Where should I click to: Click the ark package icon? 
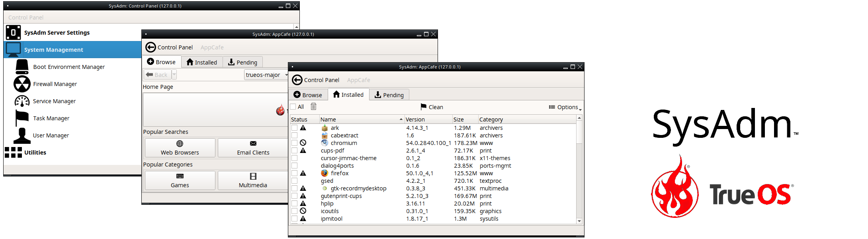pyautogui.click(x=325, y=128)
